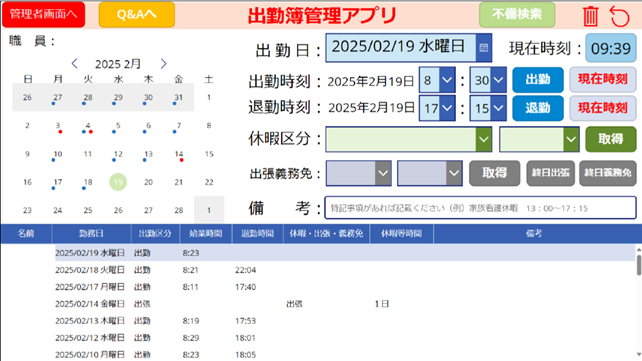Select February 17 in the calendar
The height and width of the screenshot is (361, 642).
tap(58, 182)
